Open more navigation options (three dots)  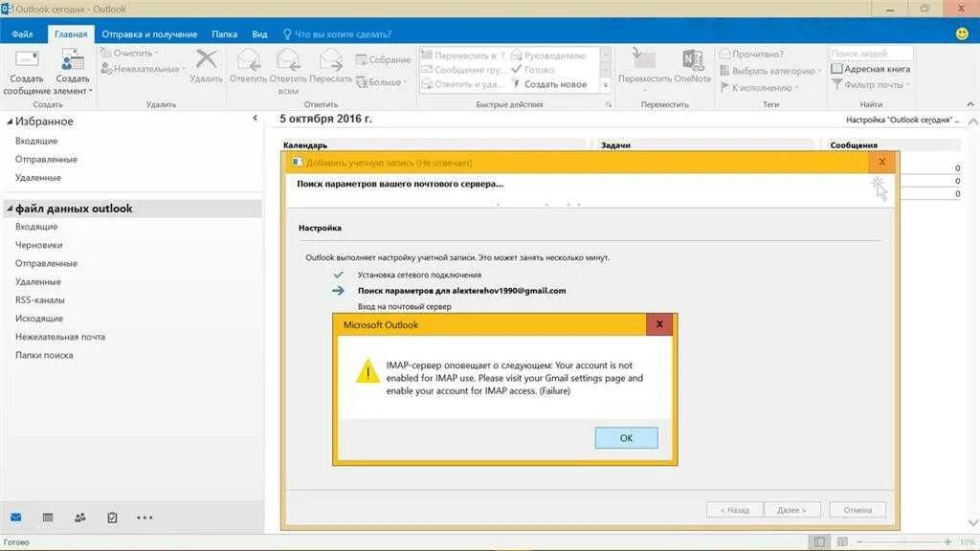click(145, 518)
